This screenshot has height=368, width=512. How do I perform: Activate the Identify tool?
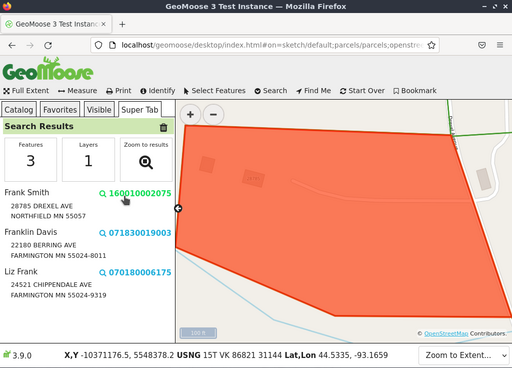point(158,91)
